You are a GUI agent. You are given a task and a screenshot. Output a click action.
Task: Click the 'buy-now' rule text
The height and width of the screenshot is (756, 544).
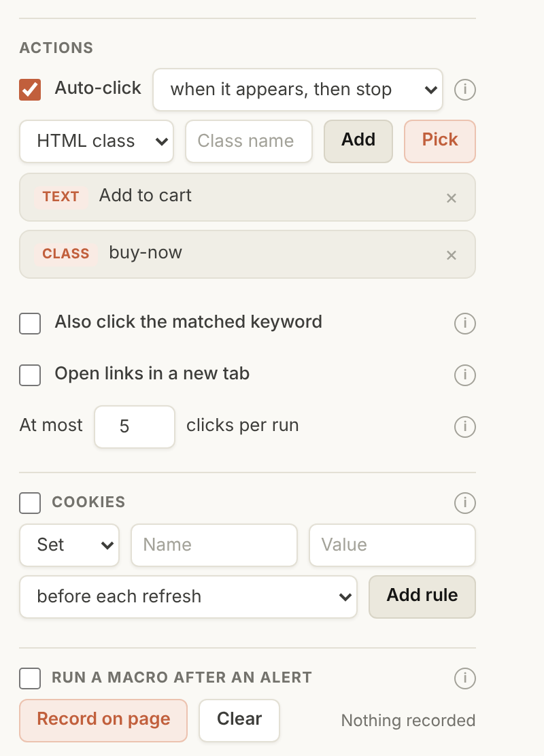146,253
